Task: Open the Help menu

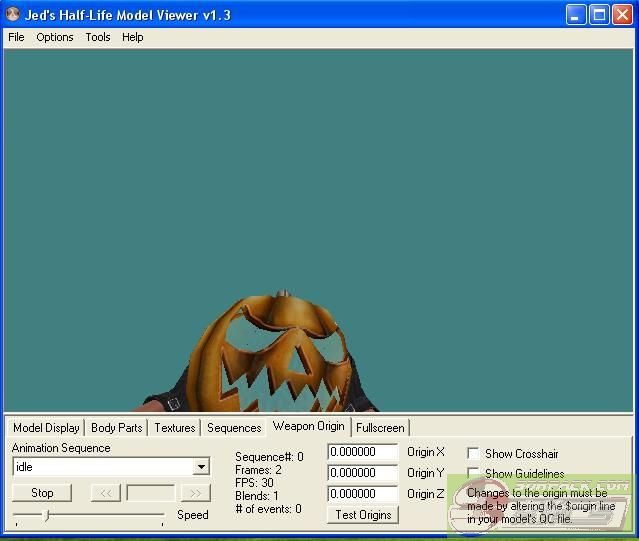Action: 132,37
